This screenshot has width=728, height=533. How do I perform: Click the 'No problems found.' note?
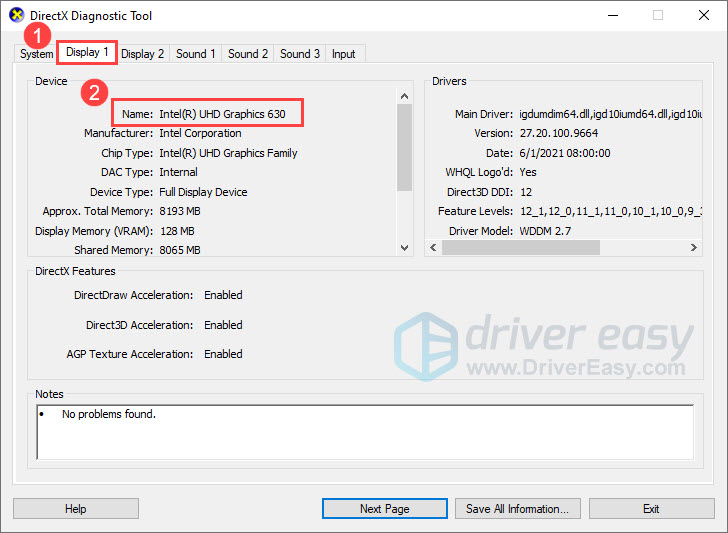tap(109, 414)
